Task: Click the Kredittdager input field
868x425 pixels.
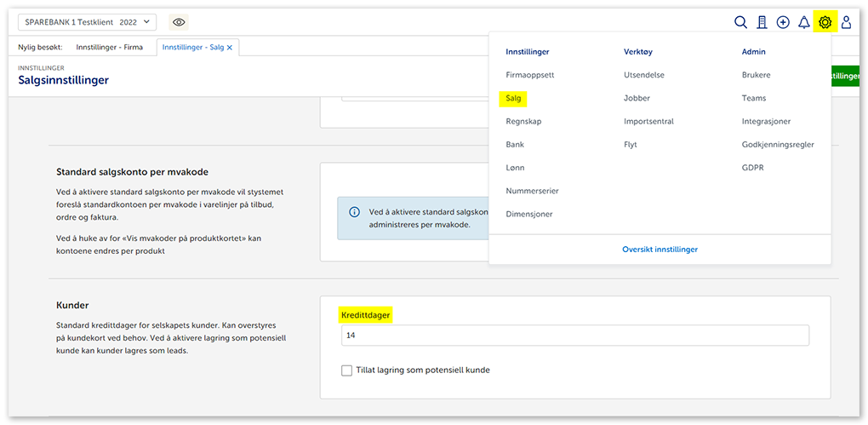Action: (574, 336)
